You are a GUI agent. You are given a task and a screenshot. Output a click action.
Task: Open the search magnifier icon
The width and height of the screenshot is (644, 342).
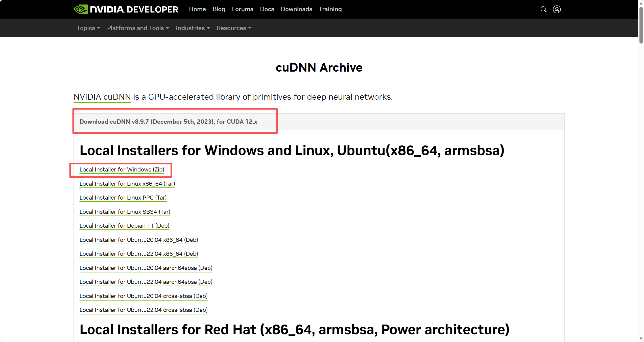pyautogui.click(x=543, y=9)
